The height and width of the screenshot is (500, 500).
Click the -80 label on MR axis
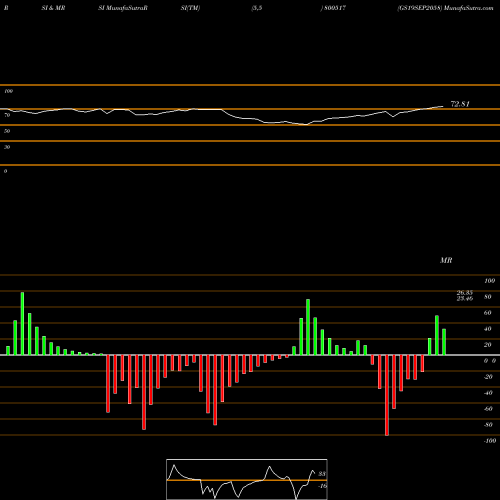pos(488,425)
